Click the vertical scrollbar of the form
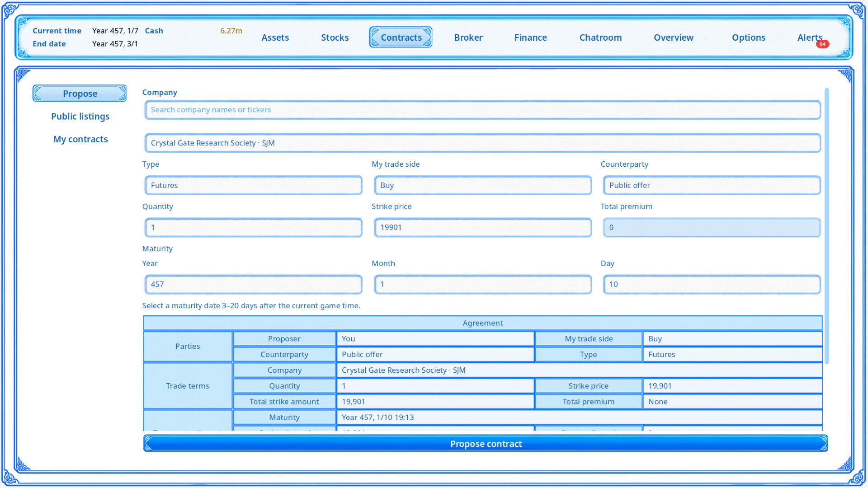 coord(826,226)
